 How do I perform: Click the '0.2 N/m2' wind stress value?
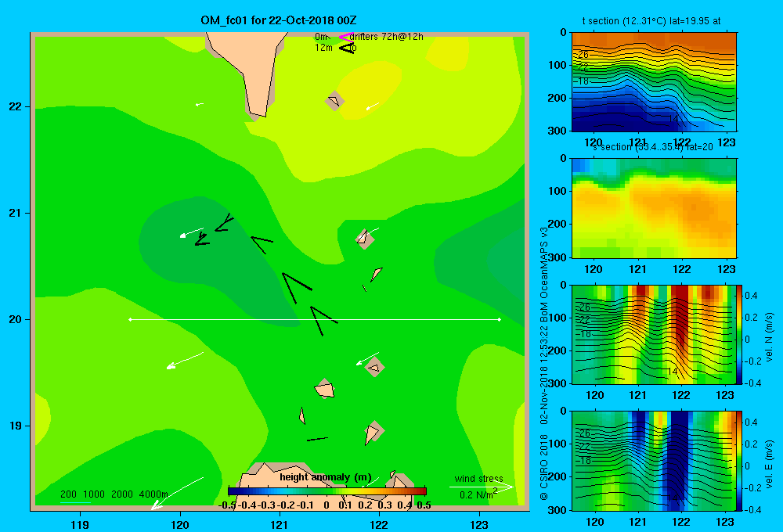[478, 494]
